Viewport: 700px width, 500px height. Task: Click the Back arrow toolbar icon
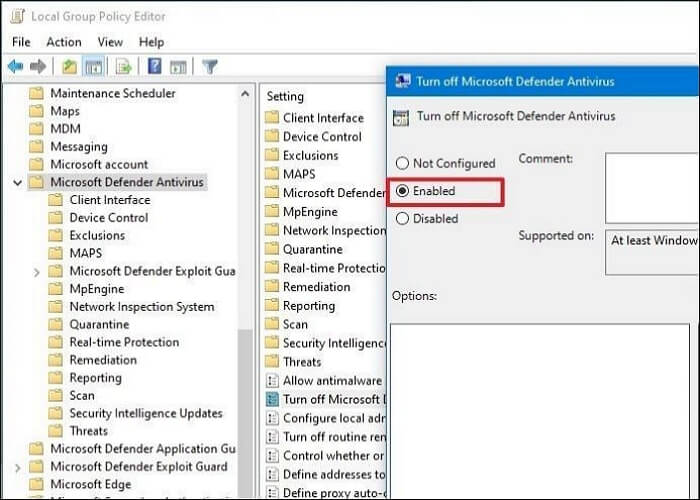click(16, 67)
